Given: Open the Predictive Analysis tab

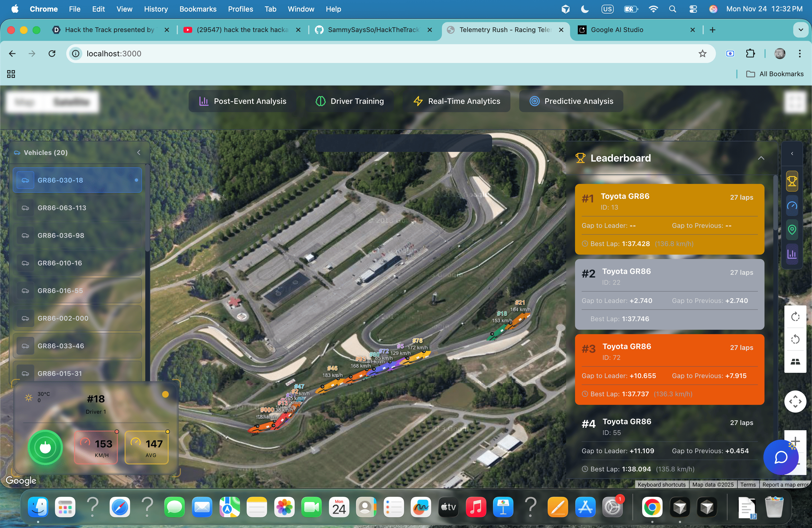Looking at the screenshot, I should (571, 101).
